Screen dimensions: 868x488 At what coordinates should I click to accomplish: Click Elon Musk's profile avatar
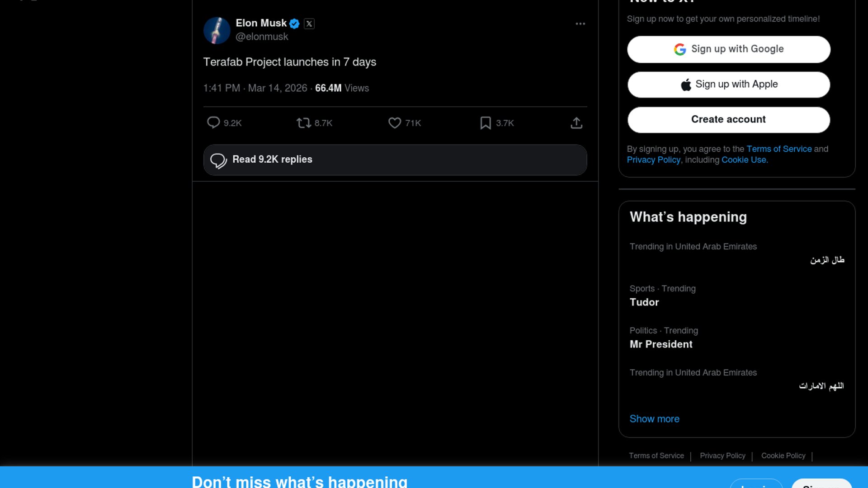coord(217,30)
